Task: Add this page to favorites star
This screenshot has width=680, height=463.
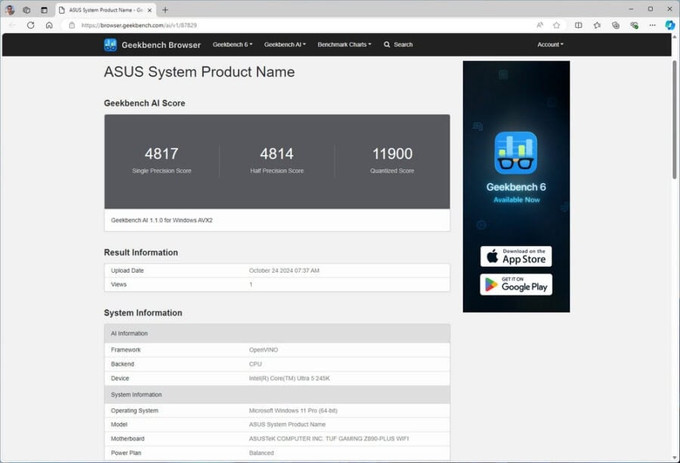Action: pos(556,25)
